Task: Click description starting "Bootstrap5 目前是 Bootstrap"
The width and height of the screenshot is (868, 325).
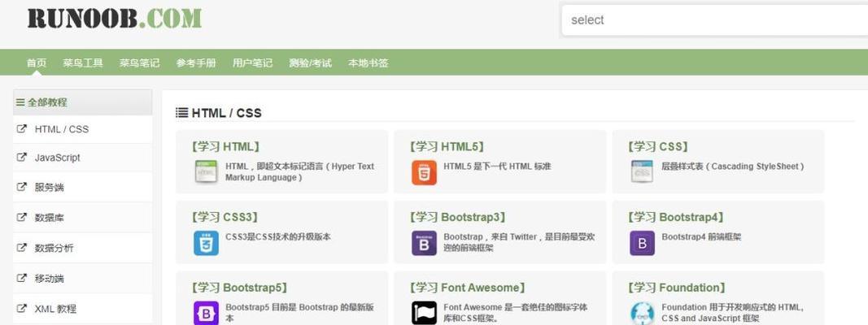Action: click(299, 313)
